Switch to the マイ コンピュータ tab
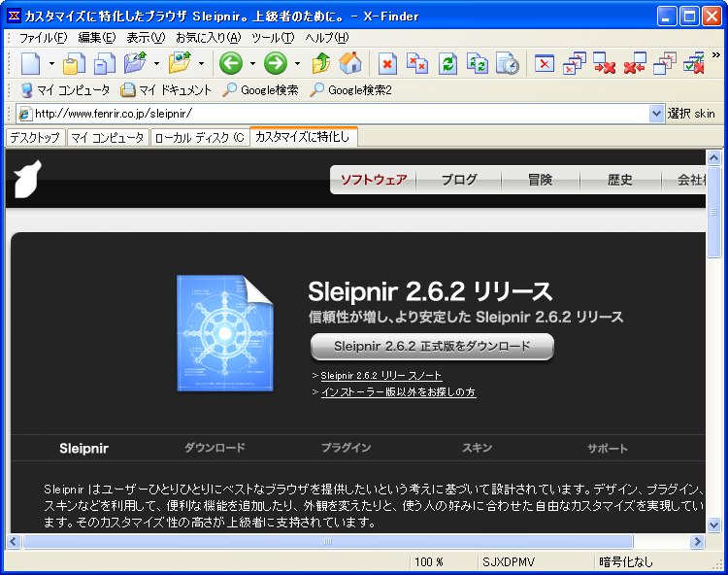Viewport: 728px width, 575px height. (107, 138)
